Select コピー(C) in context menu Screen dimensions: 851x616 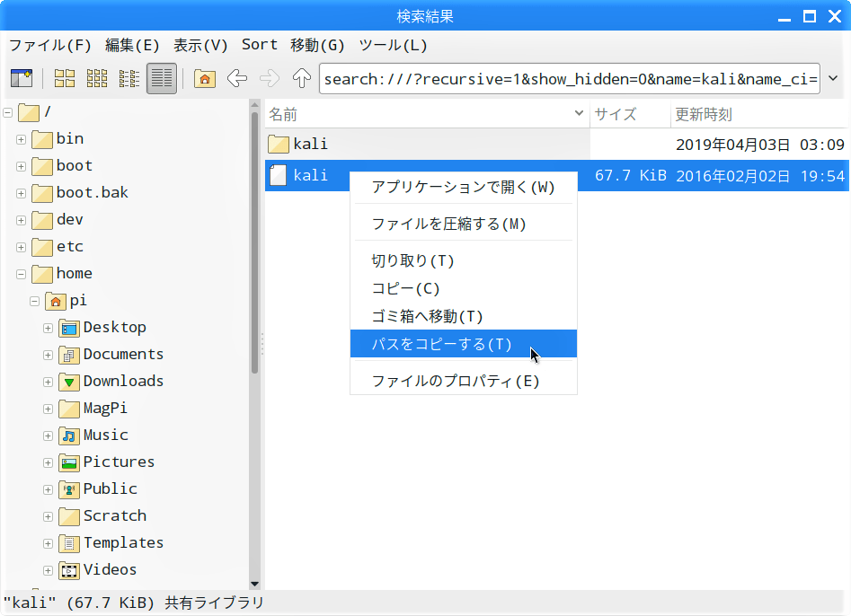[x=464, y=288]
